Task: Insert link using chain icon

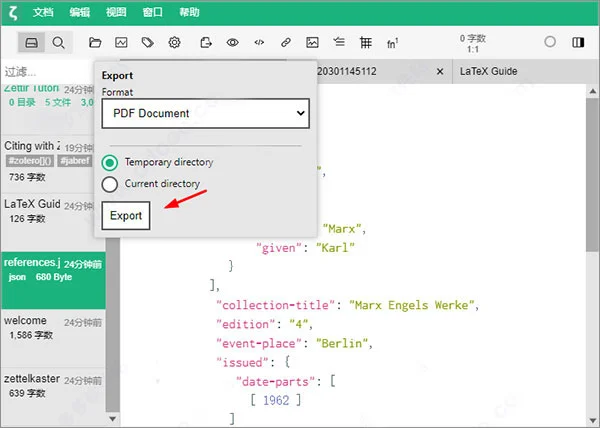Action: coord(285,42)
